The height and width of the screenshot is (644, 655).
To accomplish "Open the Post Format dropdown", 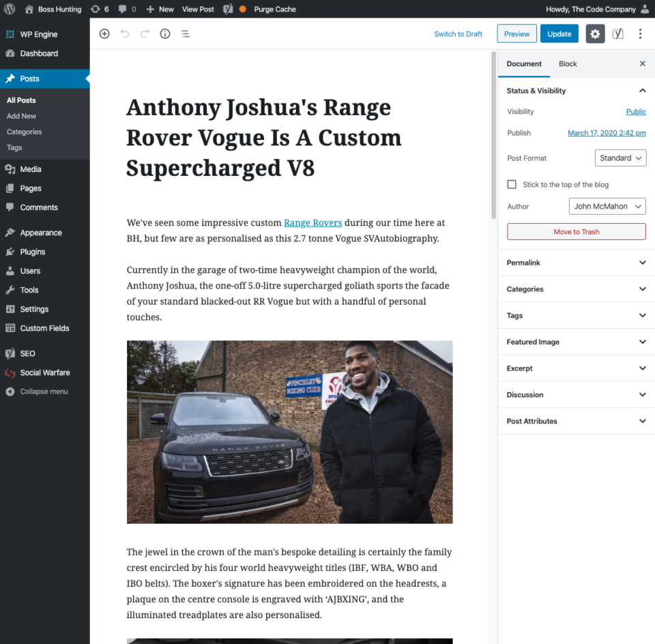I will pyautogui.click(x=620, y=158).
